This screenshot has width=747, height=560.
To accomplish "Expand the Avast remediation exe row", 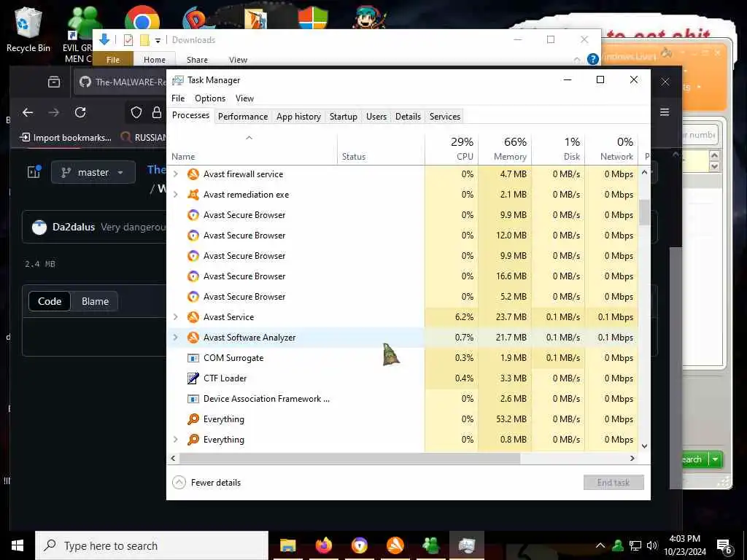I will coord(176,195).
